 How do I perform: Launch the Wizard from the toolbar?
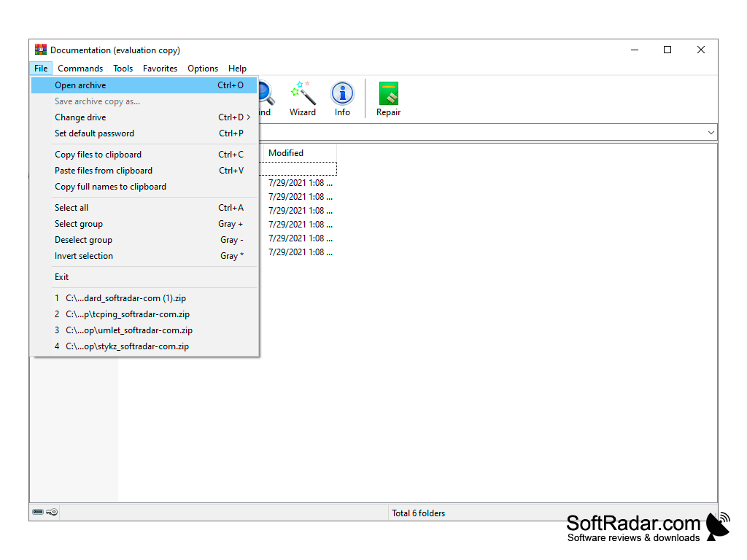[x=303, y=98]
